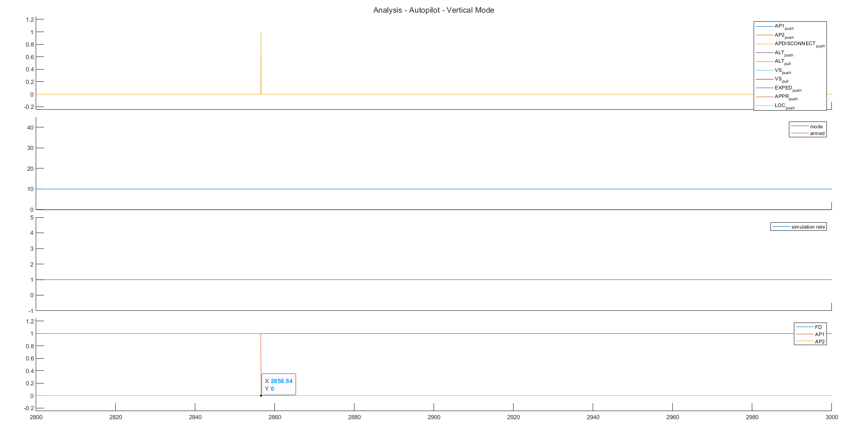Click the x-axis tick label 2960
This screenshot has height=435, width=868.
pos(673,417)
